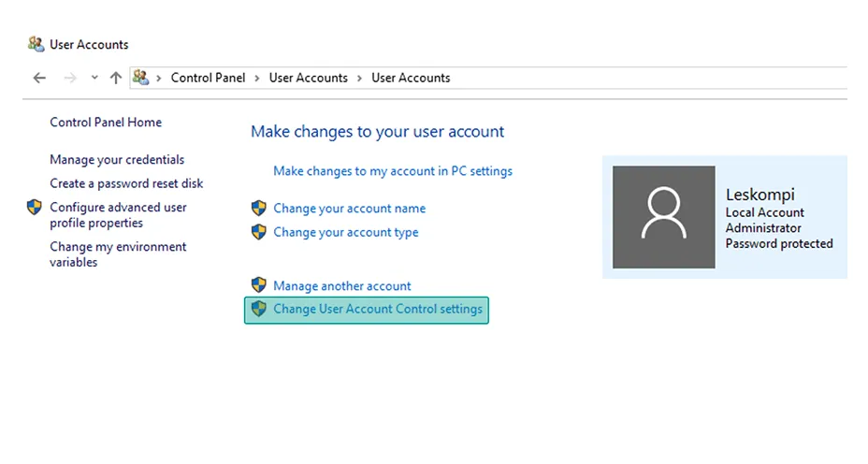Expand the chevron after Control Panel
Image resolution: width=868 pixels, height=464 pixels.
point(257,78)
